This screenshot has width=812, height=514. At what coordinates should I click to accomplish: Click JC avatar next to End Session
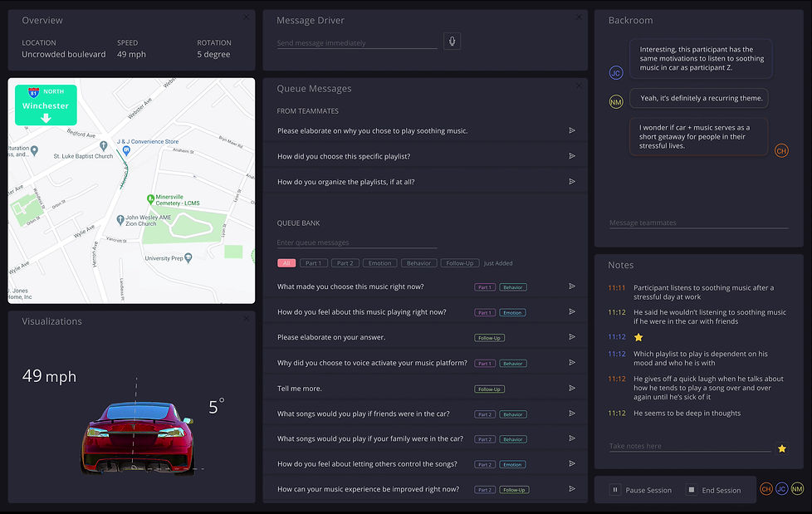(x=781, y=488)
